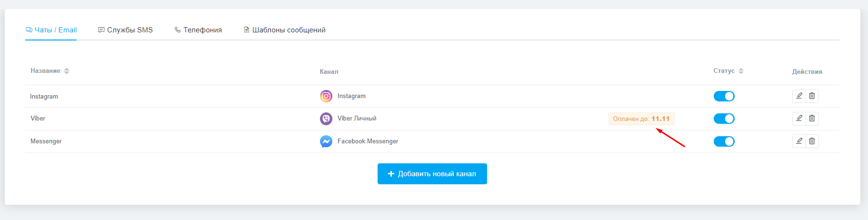Click the Оплачен до 11.11 badge
868x220 pixels.
click(x=641, y=119)
